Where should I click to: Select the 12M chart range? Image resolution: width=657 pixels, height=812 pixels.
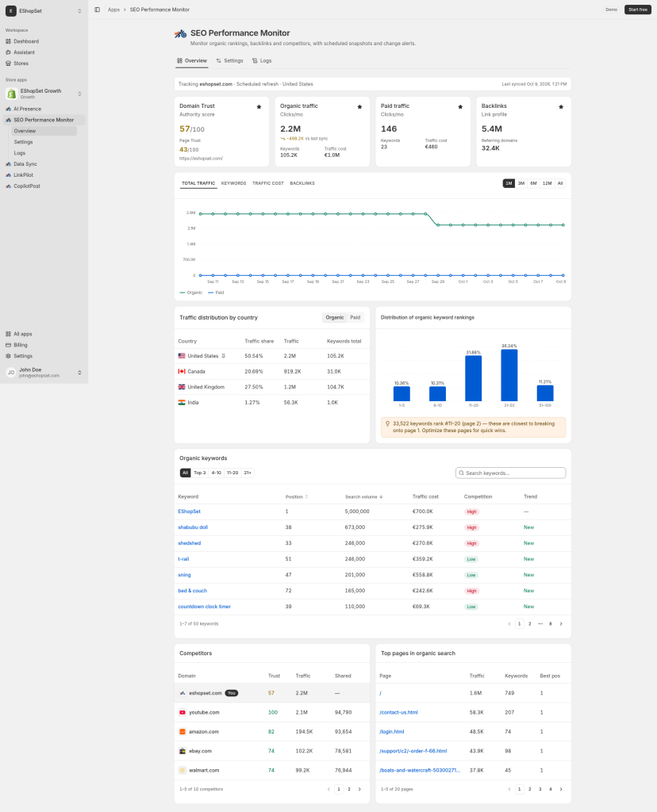coord(547,183)
